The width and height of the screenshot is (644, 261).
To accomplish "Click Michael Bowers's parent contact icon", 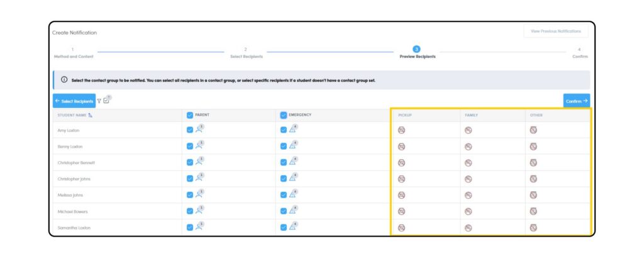I will [199, 211].
